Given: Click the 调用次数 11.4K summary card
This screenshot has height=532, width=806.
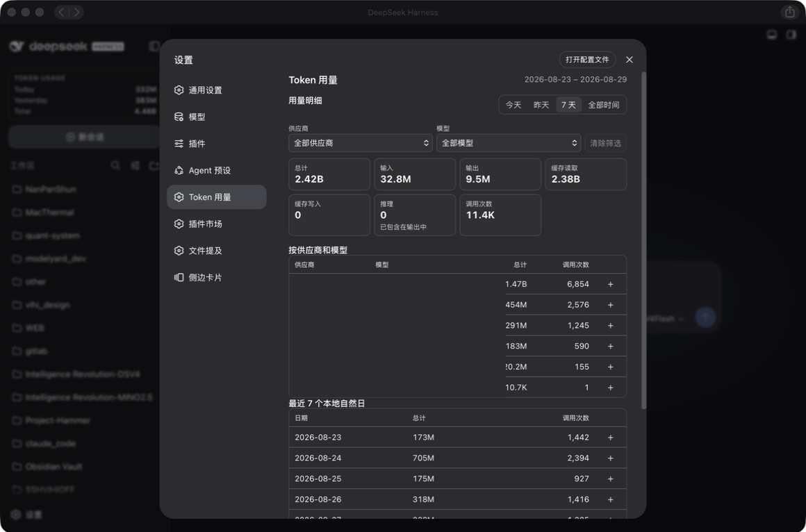Looking at the screenshot, I should 500,215.
